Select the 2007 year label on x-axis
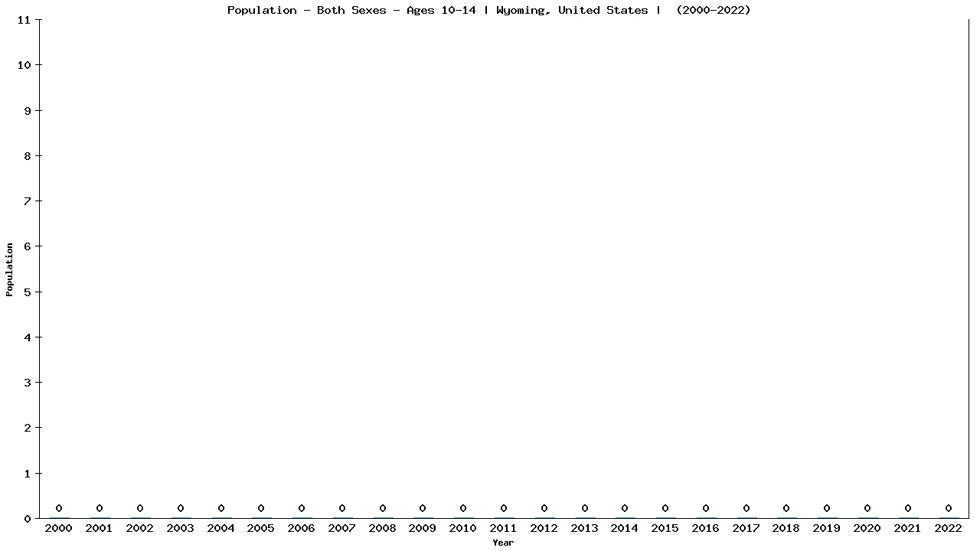 point(342,528)
